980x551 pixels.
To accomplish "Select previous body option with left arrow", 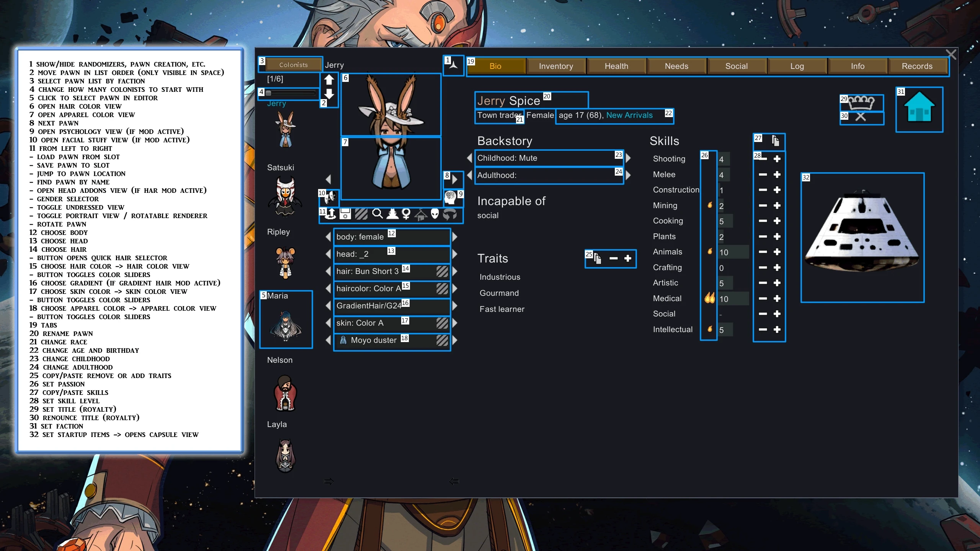I will pos(328,237).
